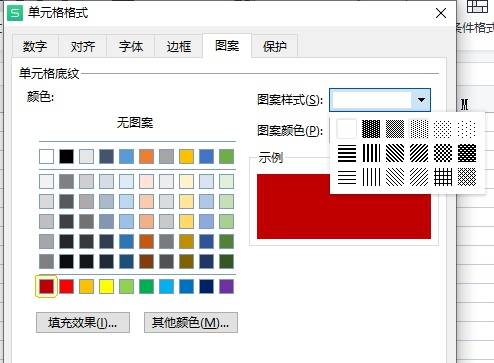Pick the thick diagonal stripe pattern
Screen dimensions: 494x363
coord(419,153)
